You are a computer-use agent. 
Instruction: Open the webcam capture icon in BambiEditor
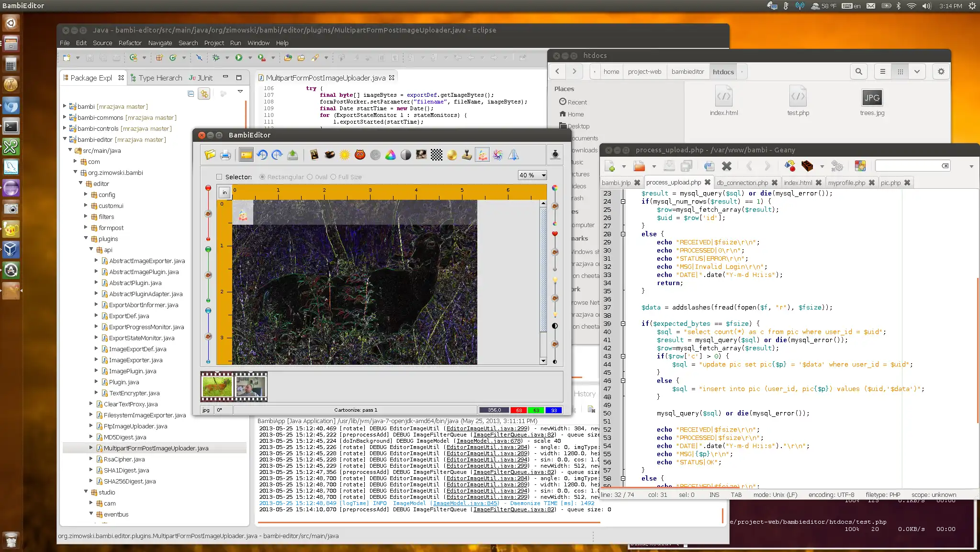coord(555,154)
